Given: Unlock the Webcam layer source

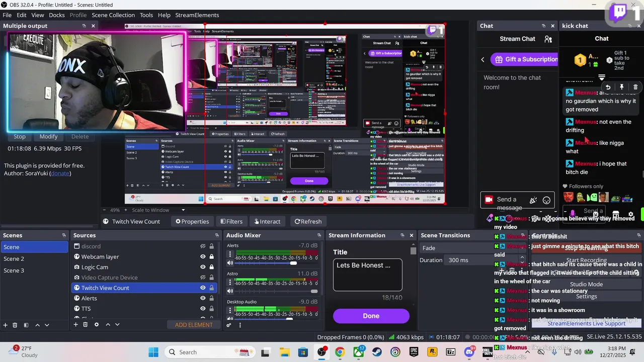Looking at the screenshot, I should pos(211,256).
